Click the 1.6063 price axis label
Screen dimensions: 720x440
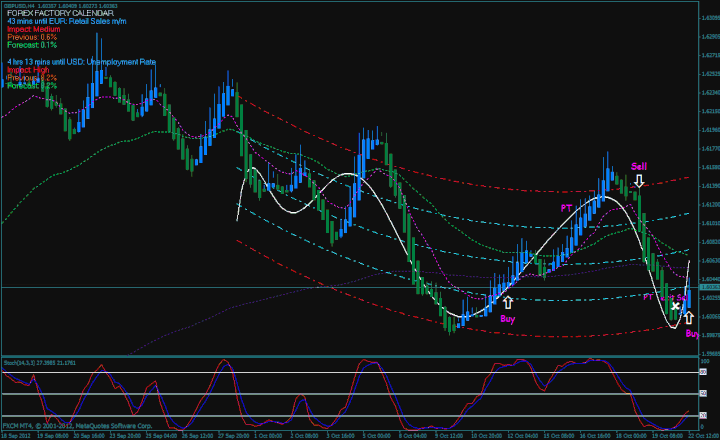click(x=710, y=260)
